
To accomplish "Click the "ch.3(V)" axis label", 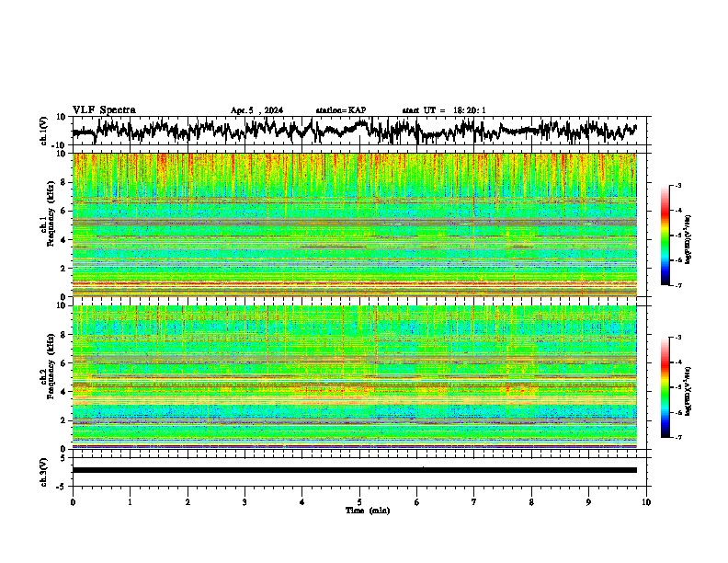I will pos(44,472).
